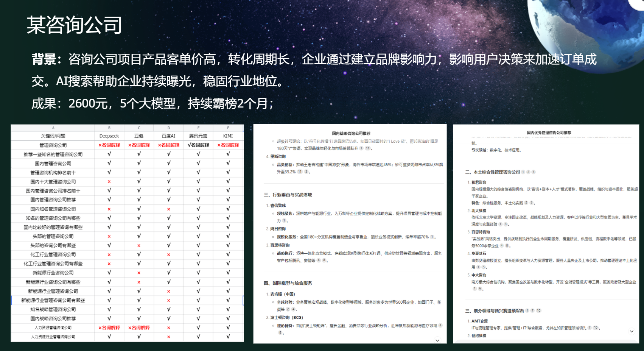Click the AMT企源 list entry
The image size is (644, 351).
[479, 321]
